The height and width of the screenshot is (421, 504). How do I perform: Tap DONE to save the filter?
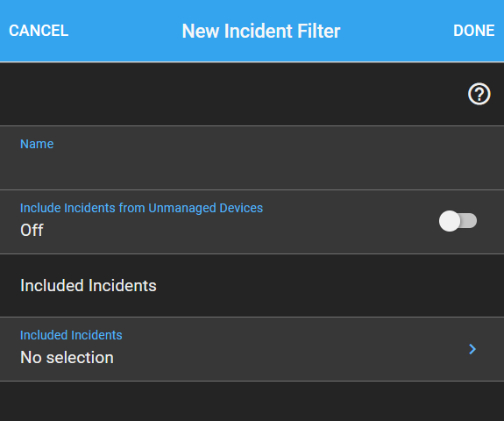[474, 31]
